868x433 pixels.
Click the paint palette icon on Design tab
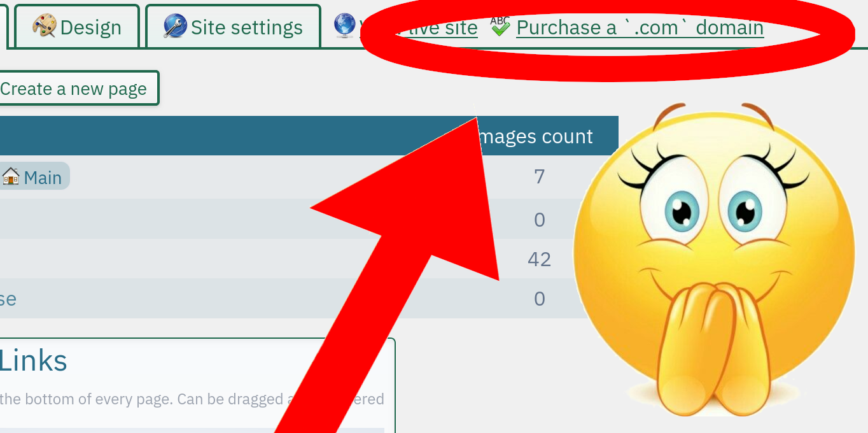point(44,27)
